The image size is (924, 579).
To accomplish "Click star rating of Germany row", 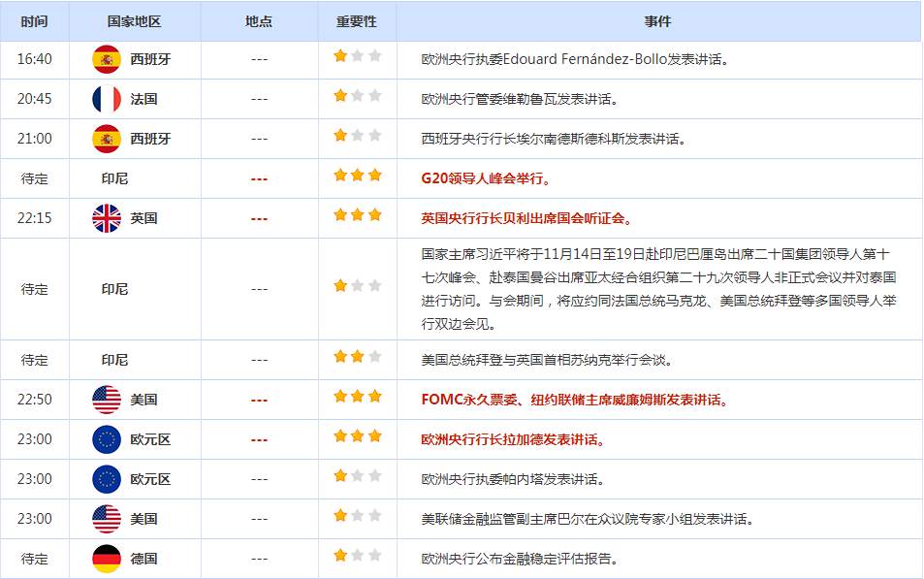I will tap(357, 556).
